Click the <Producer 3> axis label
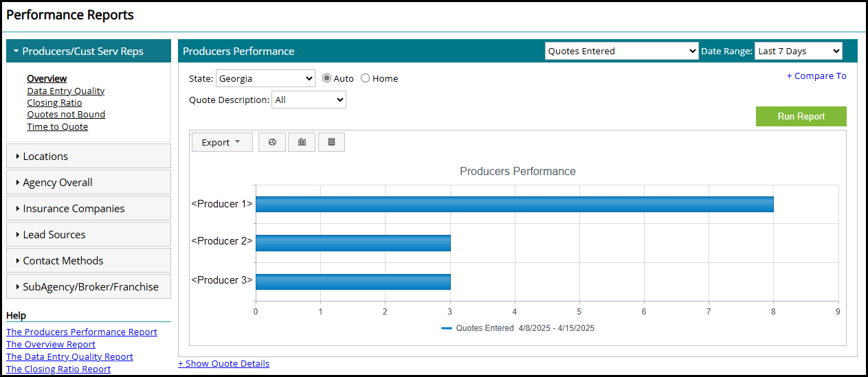Viewport: 868px width, 377px height. 222,280
